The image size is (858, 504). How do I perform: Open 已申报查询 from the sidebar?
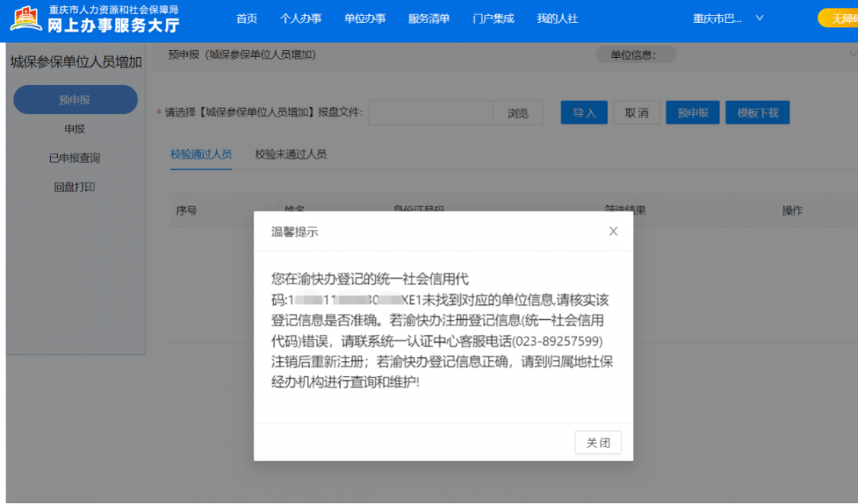tap(74, 158)
